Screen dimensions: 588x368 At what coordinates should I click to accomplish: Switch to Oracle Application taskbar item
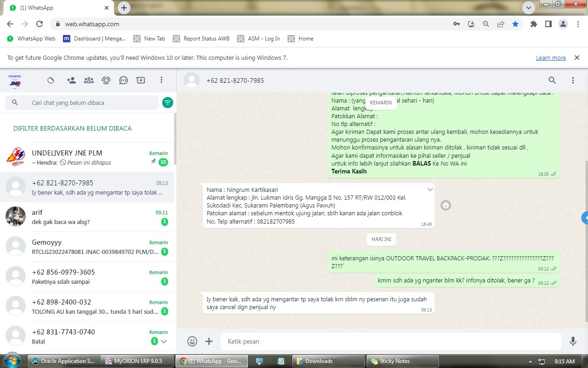[64, 361]
